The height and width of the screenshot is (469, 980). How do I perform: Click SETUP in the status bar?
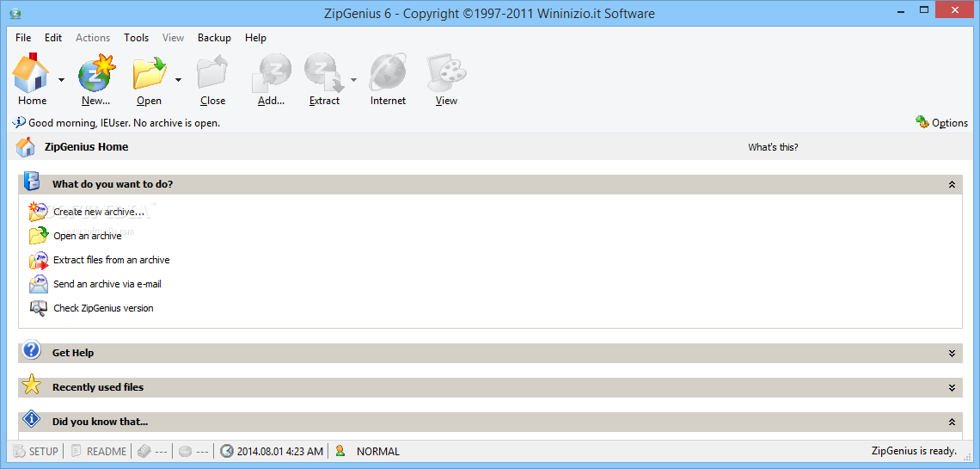click(35, 451)
